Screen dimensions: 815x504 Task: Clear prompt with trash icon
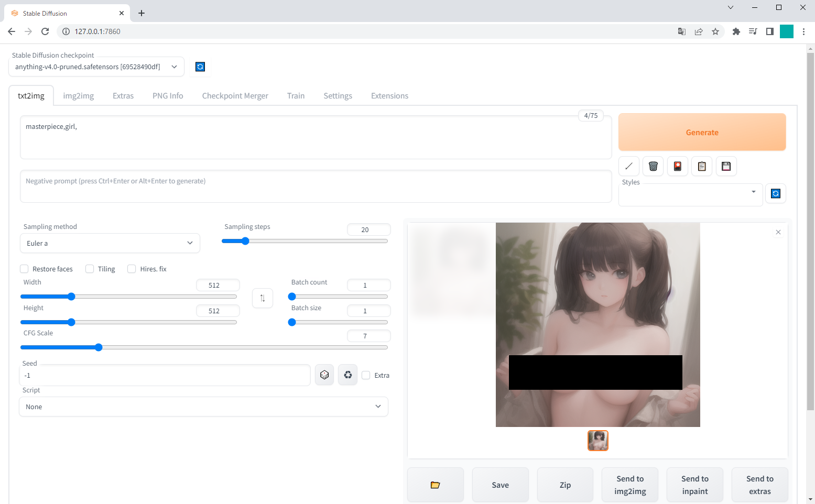coord(653,166)
